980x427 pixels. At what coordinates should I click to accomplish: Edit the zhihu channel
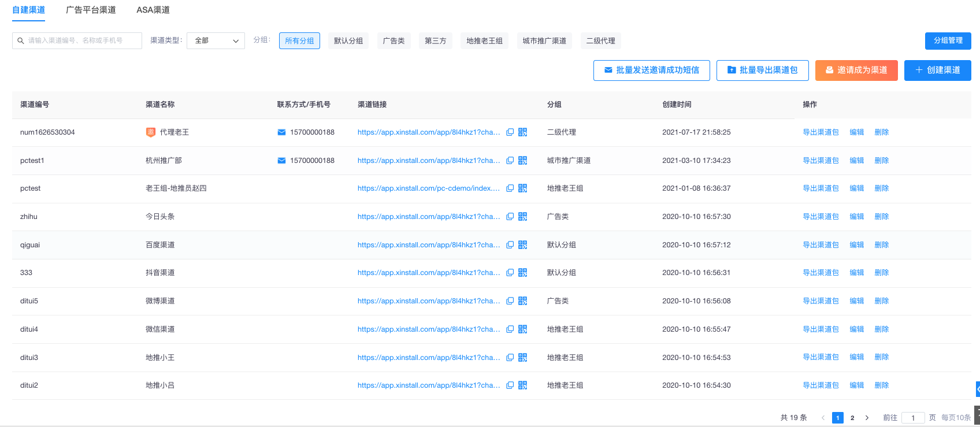click(857, 217)
